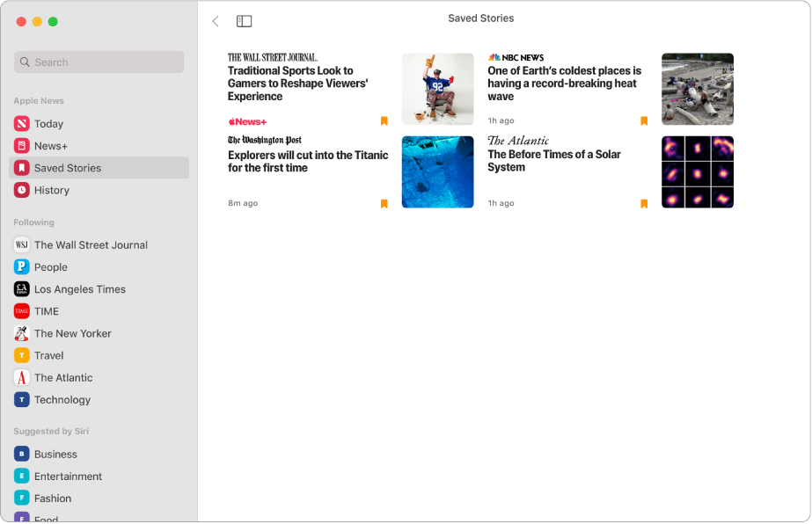This screenshot has width=812, height=524.
Task: Click the News+ badge on sports story
Action: (247, 121)
